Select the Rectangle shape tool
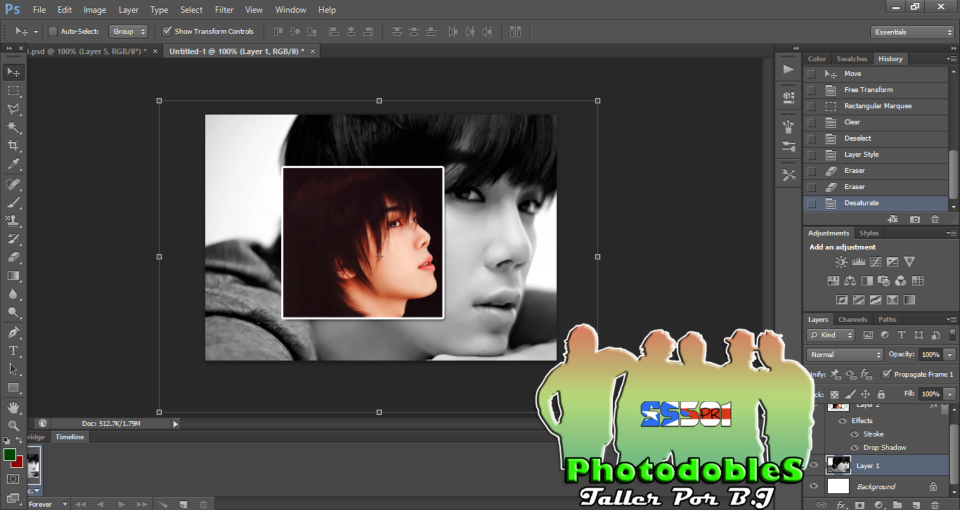This screenshot has height=510, width=960. [13, 388]
